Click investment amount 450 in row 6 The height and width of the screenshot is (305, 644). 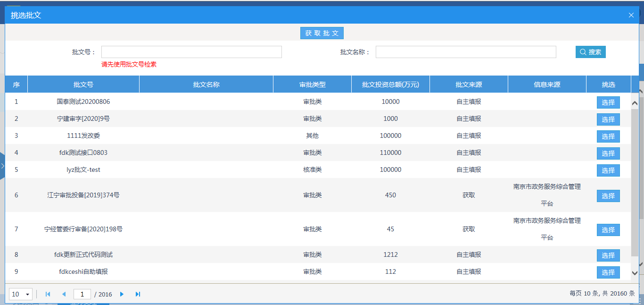(x=391, y=195)
